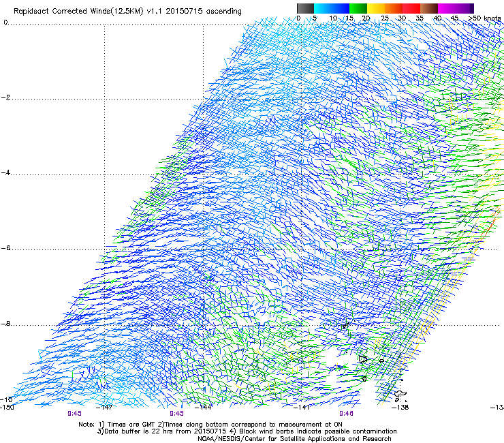Click the magenta 40-45 knots legend segment

point(447,8)
